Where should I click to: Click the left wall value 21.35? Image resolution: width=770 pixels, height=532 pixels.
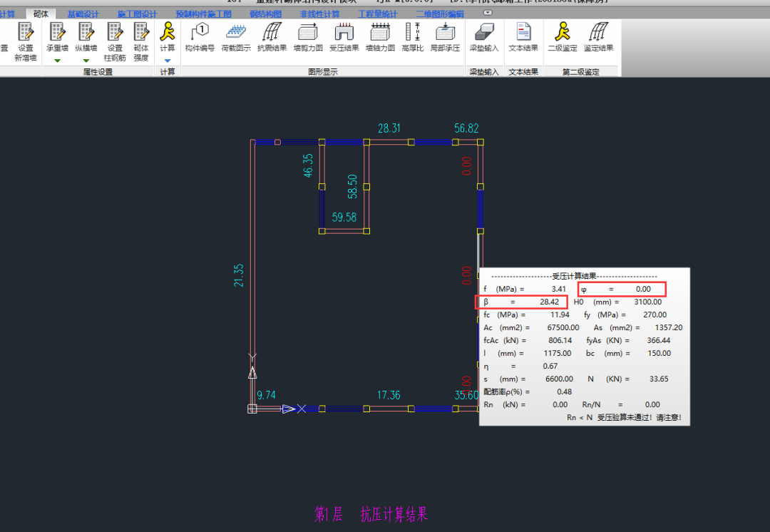(239, 275)
